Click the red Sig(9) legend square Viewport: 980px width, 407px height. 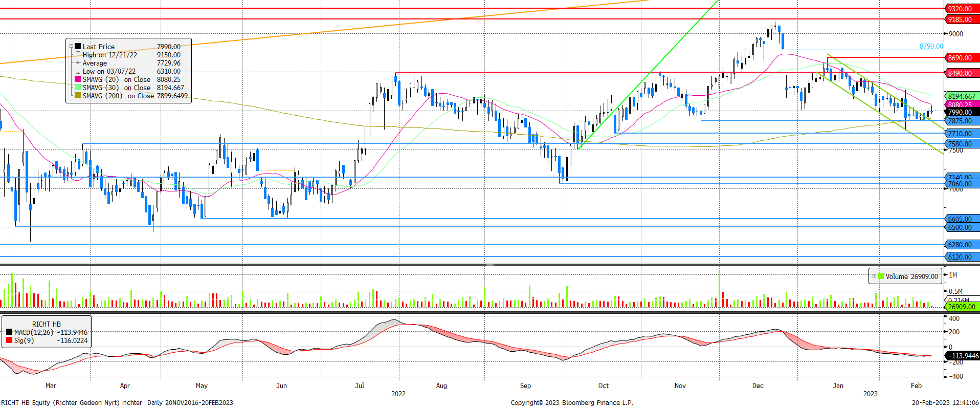9,340
